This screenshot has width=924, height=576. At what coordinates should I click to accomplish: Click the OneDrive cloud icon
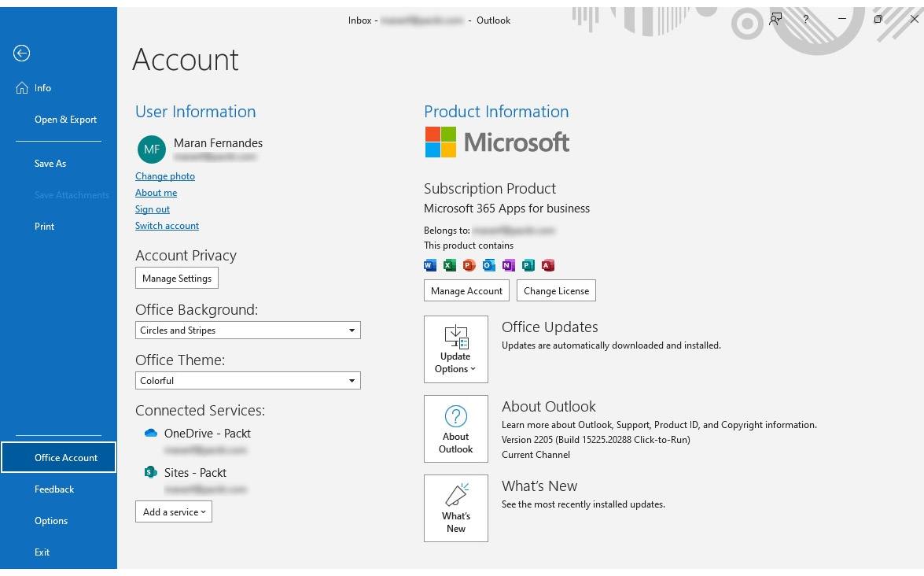coord(151,434)
